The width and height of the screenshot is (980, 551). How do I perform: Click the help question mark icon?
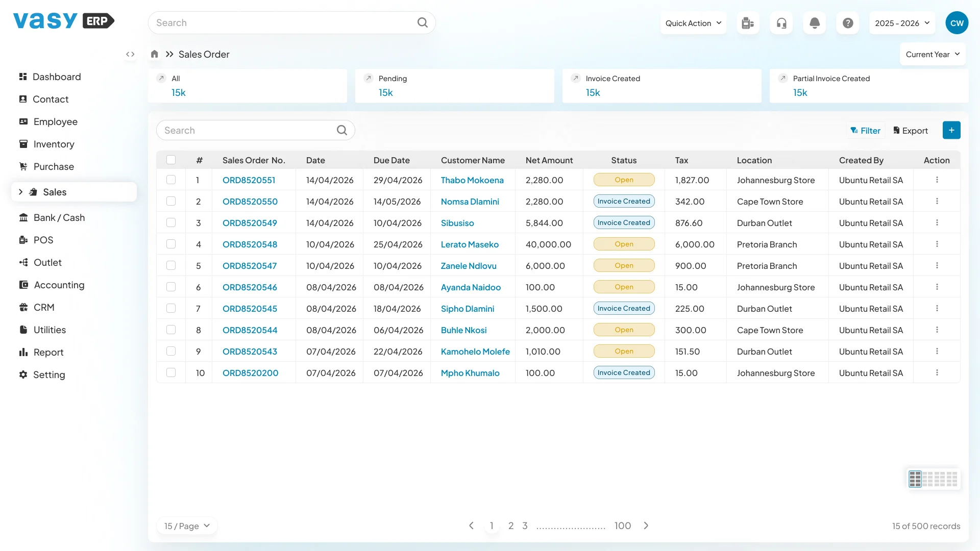tap(847, 22)
